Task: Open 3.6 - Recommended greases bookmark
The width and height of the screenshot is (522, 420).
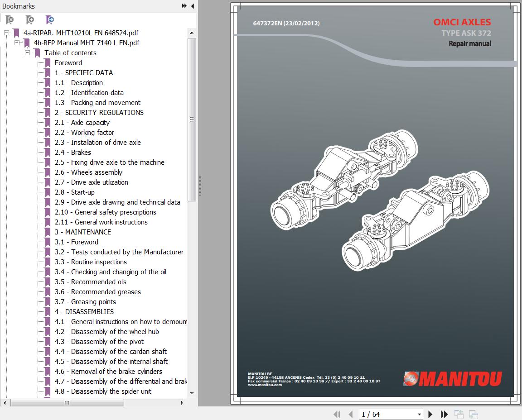Action: coord(98,292)
